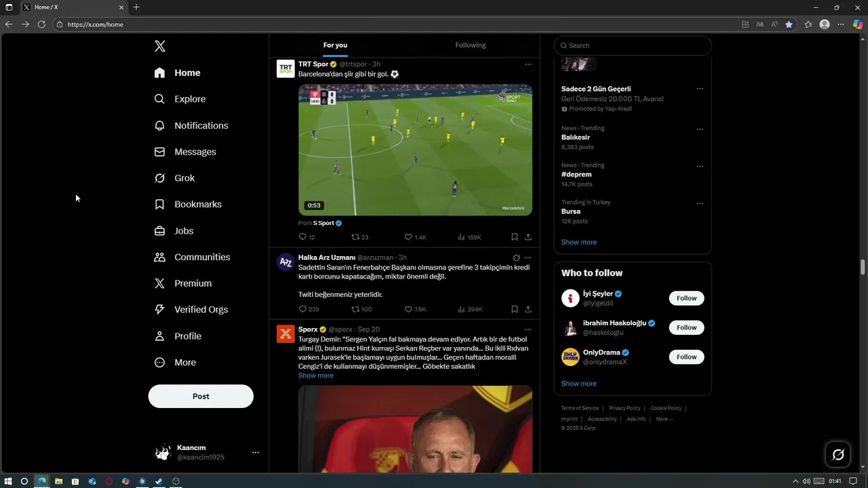868x488 pixels.
Task: Open Profile in the sidebar
Action: [178, 336]
